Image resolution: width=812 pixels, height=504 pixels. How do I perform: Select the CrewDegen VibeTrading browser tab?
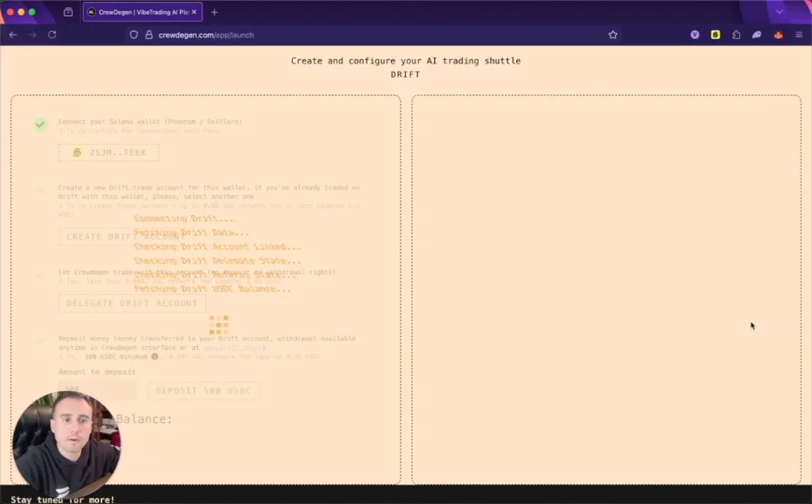(143, 12)
